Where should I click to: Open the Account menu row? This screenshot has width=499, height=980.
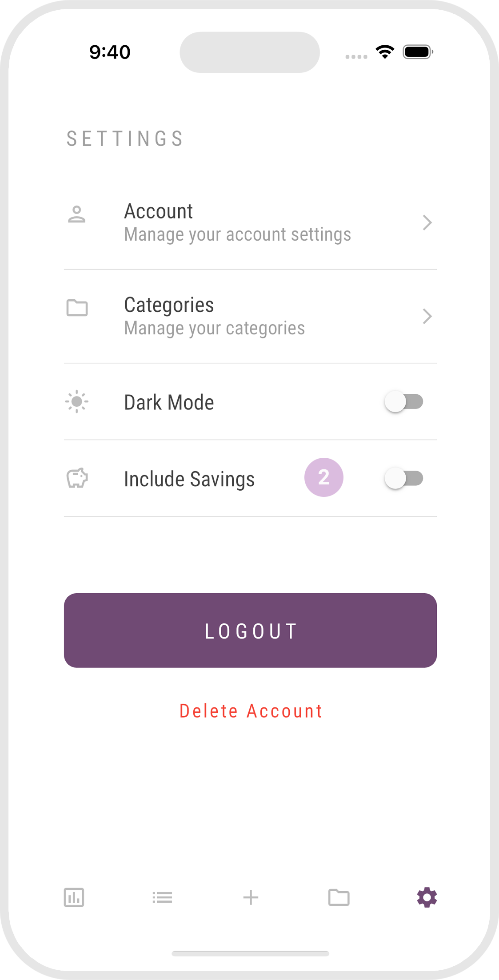(237, 222)
